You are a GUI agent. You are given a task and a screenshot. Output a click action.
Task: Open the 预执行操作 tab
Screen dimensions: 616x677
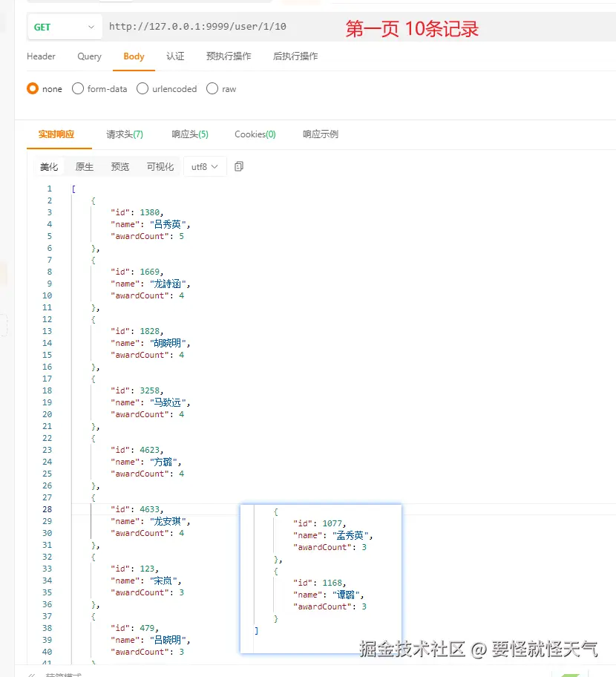click(229, 56)
